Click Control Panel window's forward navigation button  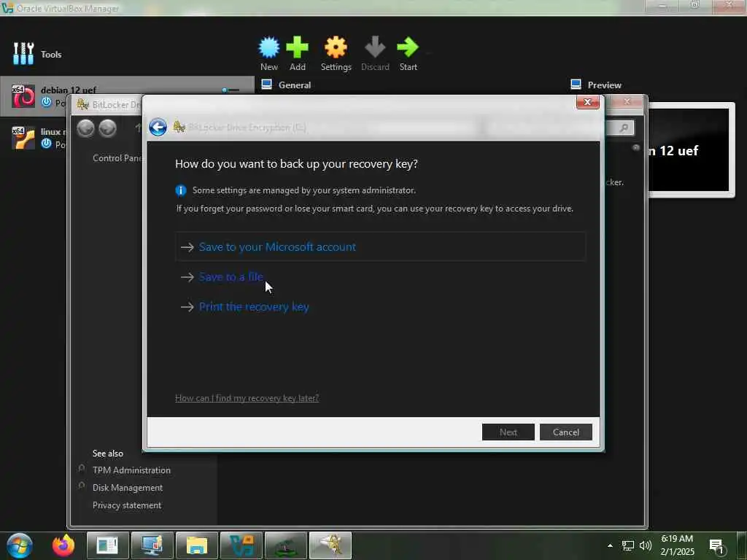108,128
